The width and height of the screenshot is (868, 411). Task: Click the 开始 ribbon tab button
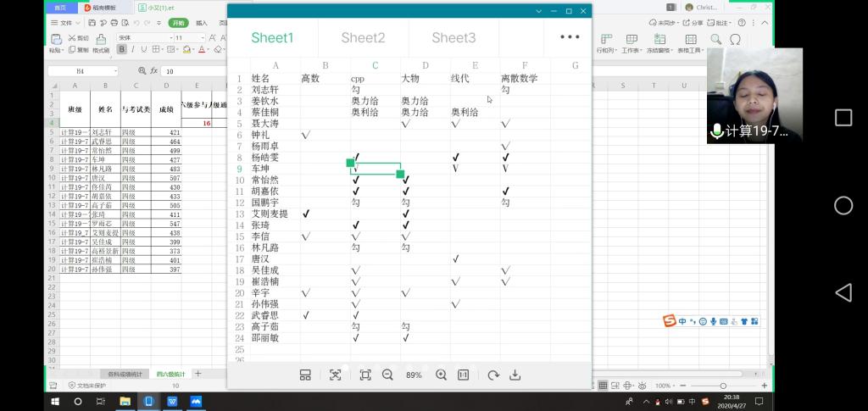[x=180, y=23]
